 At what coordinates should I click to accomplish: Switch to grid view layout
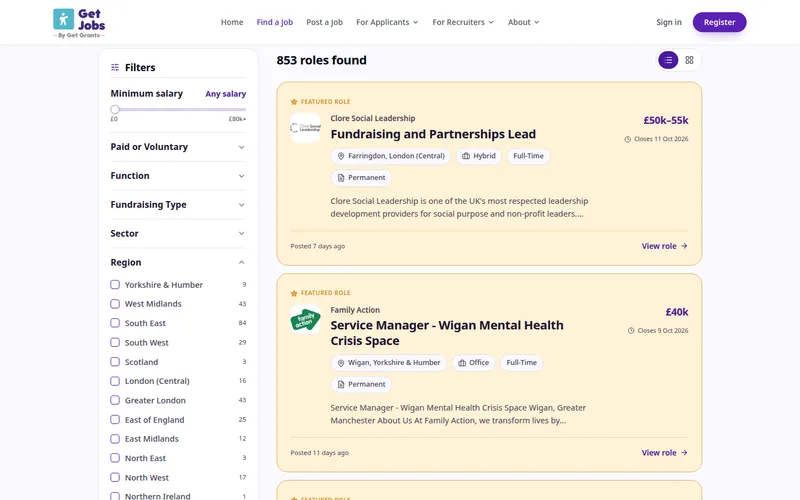coord(689,60)
